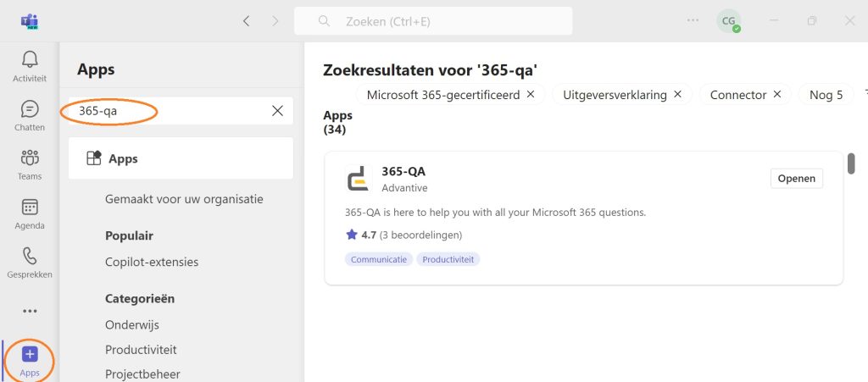Click the back navigation arrow
This screenshot has width=868, height=382.
click(x=247, y=21)
